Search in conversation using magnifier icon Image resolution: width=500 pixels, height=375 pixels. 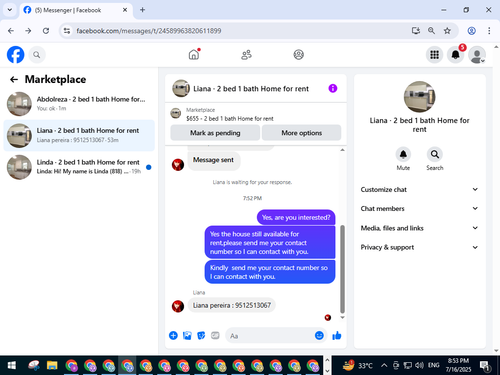click(x=435, y=154)
